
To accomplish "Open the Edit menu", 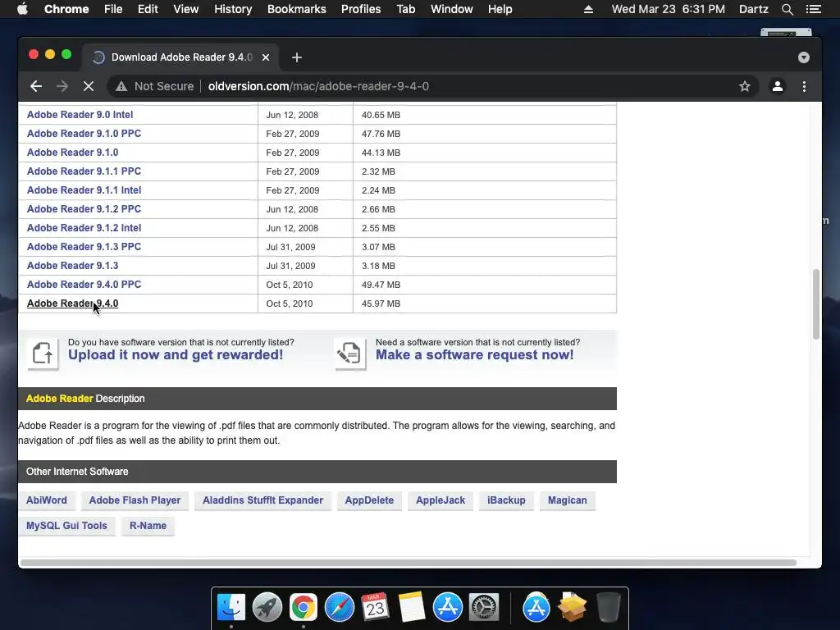I will 148,9.
